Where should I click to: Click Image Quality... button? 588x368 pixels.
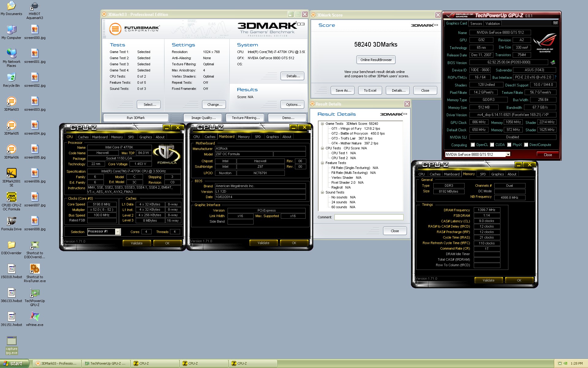tap(203, 118)
